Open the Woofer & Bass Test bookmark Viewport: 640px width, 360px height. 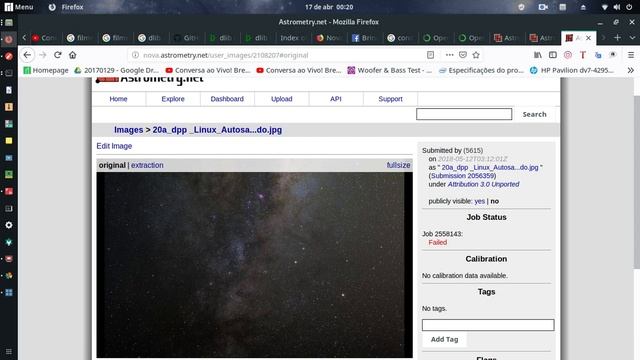pos(389,70)
